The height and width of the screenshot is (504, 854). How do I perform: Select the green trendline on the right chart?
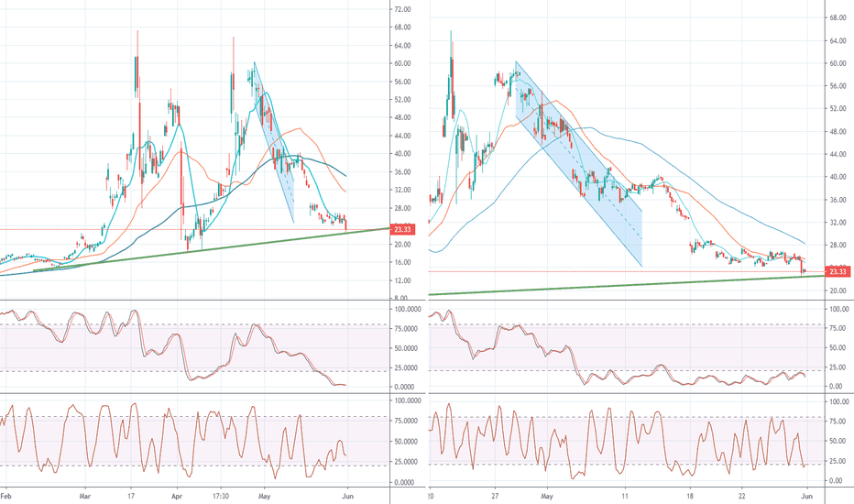pos(627,285)
